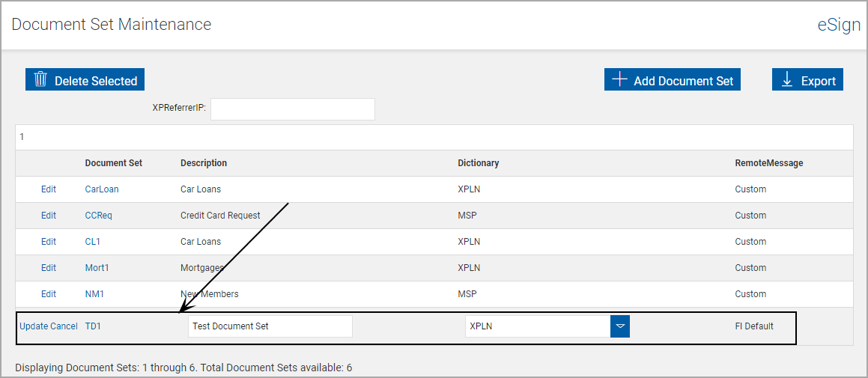Image resolution: width=868 pixels, height=378 pixels.
Task: Click the Dictionary column header
Action: click(478, 163)
